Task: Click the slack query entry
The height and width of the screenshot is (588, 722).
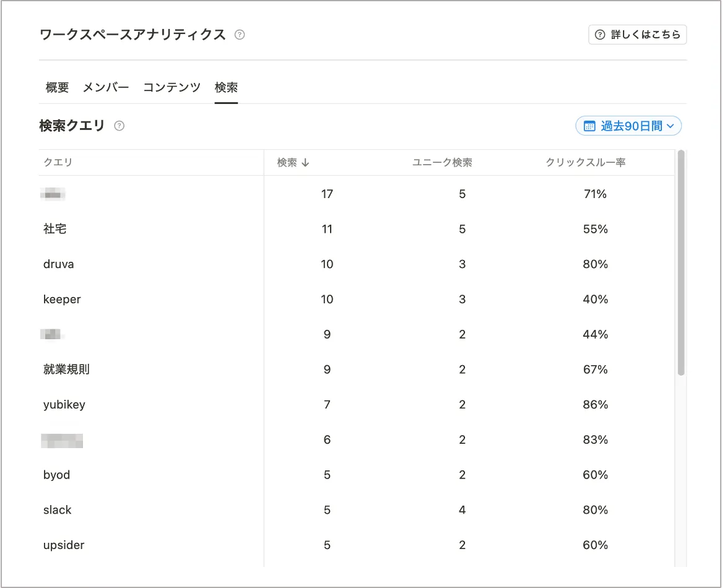Action: coord(58,510)
